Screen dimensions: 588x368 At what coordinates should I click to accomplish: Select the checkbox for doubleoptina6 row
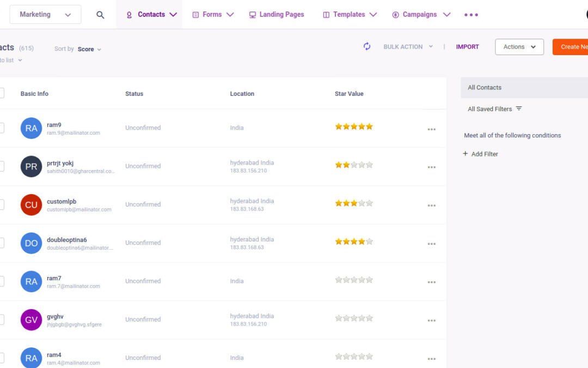tap(1, 243)
